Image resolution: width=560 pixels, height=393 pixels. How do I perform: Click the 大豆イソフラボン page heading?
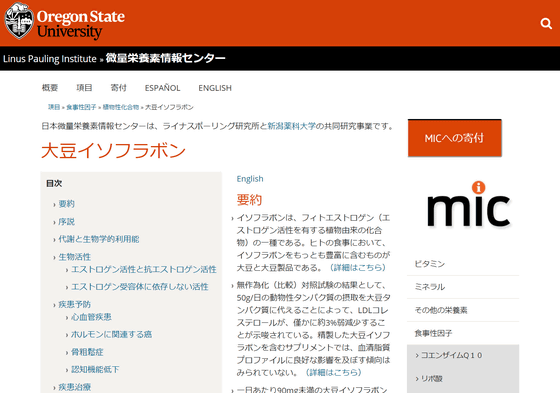pyautogui.click(x=114, y=150)
